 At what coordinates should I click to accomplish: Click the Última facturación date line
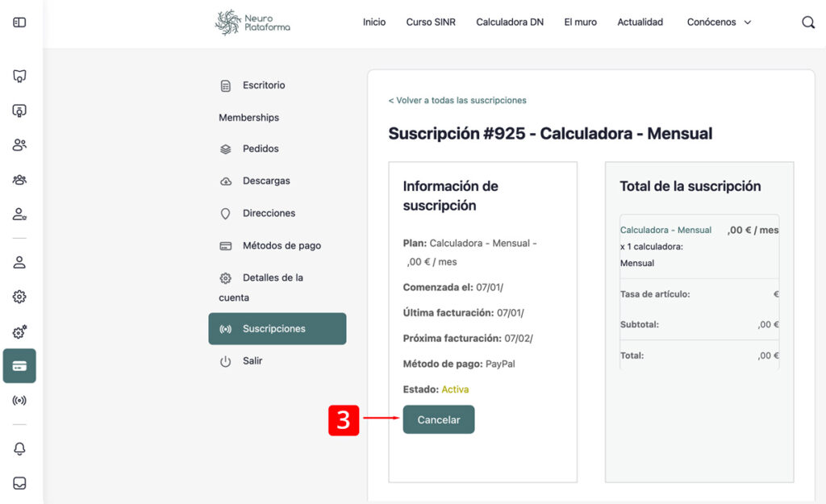(463, 313)
